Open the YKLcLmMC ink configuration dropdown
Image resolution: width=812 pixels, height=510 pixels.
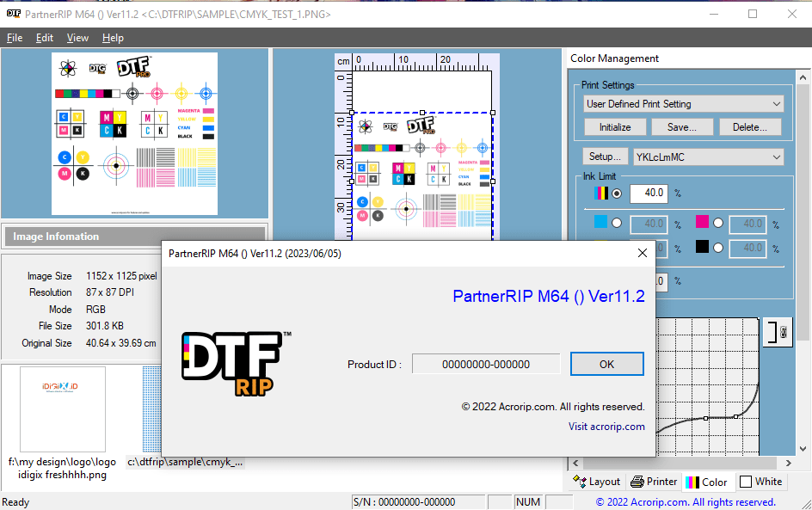click(708, 157)
